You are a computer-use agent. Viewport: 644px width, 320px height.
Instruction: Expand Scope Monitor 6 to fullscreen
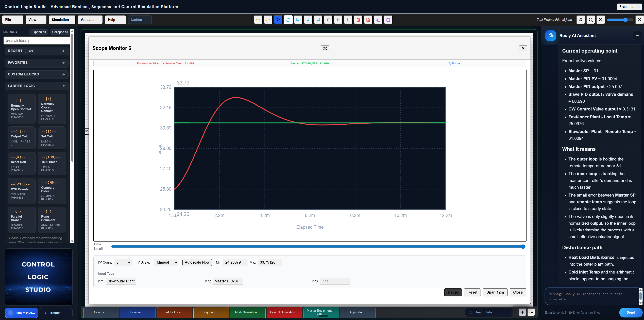click(325, 48)
